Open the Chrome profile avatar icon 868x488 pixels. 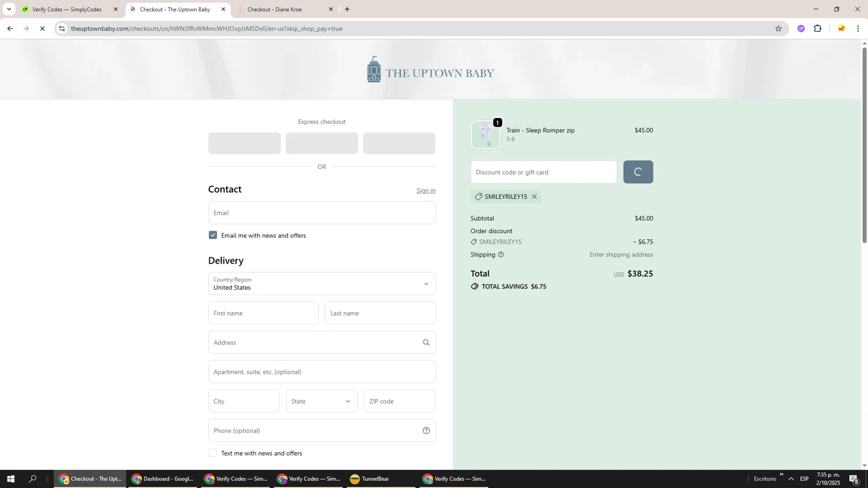click(841, 28)
